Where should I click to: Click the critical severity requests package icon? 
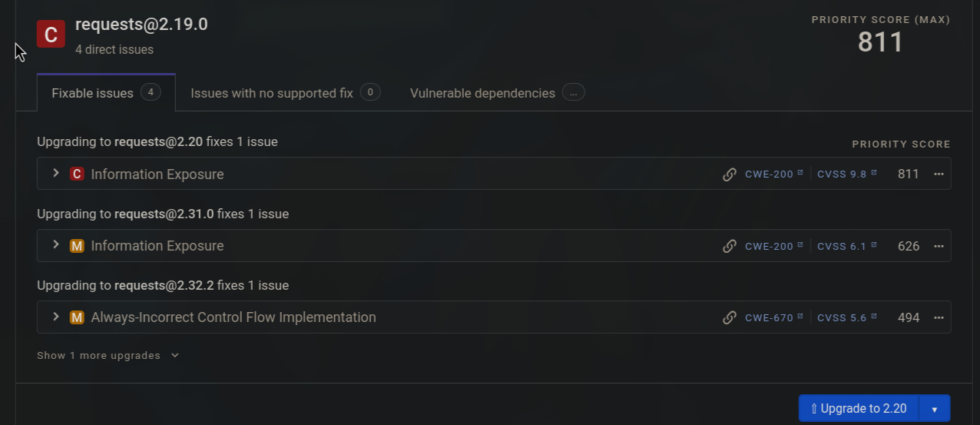point(51,34)
